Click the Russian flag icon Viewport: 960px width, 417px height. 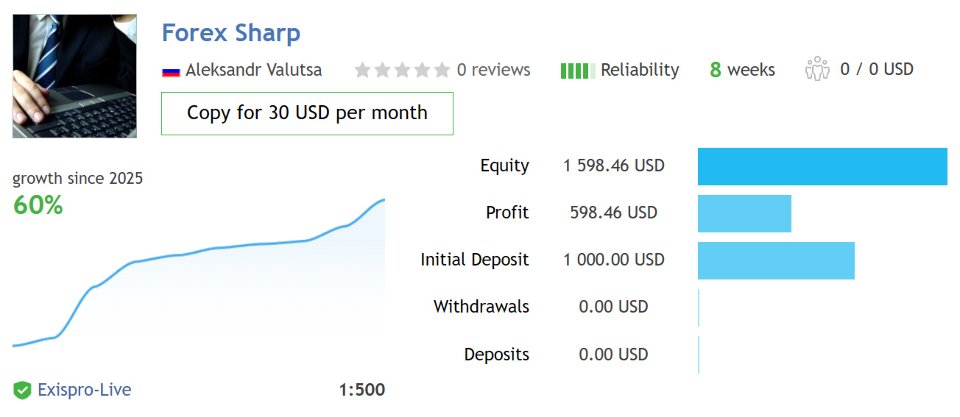pos(170,71)
